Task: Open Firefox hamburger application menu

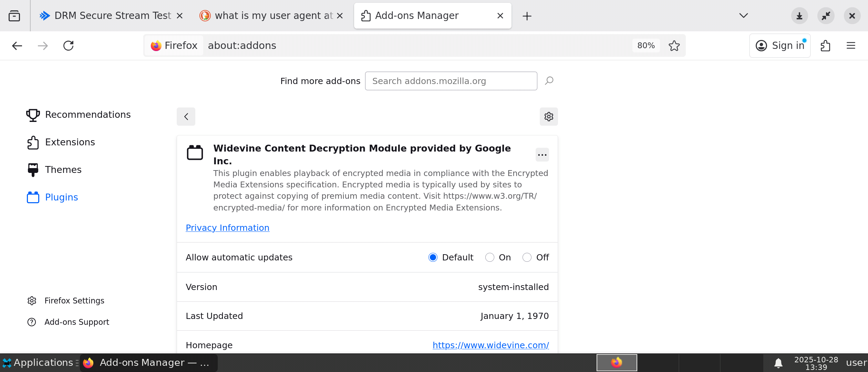Action: point(851,45)
